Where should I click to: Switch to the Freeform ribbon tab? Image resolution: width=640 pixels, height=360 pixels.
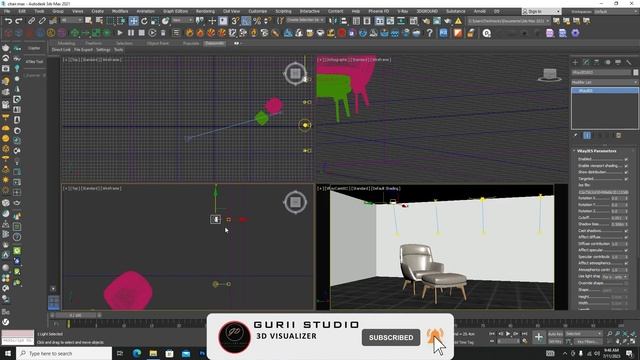93,43
